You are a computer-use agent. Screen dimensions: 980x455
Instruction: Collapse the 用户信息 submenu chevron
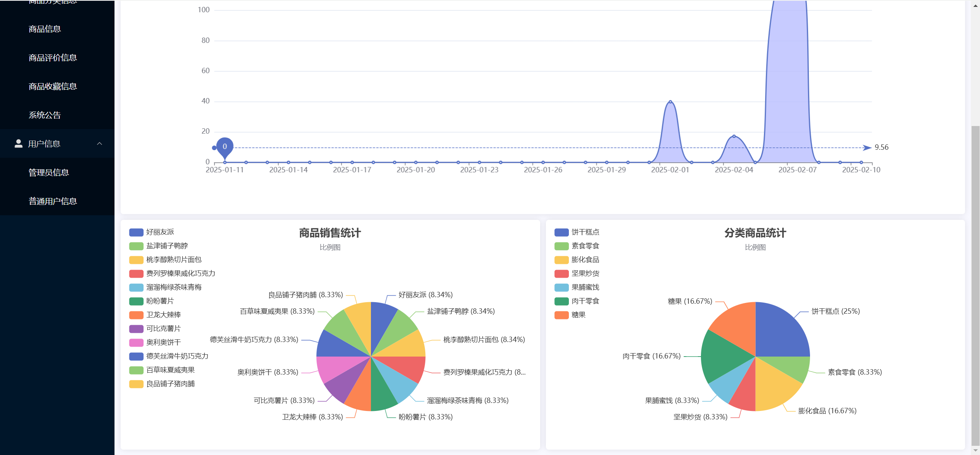click(100, 144)
